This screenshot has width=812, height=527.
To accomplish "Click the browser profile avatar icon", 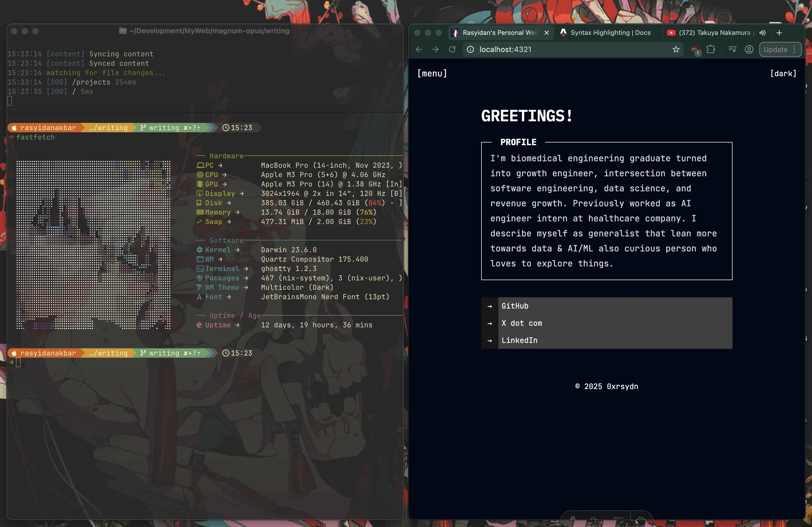I will point(749,49).
